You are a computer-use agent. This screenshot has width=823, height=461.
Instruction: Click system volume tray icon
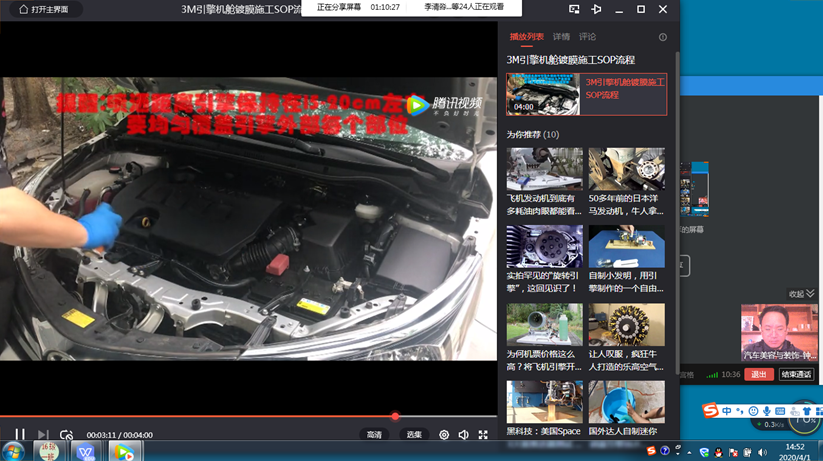coord(763,452)
